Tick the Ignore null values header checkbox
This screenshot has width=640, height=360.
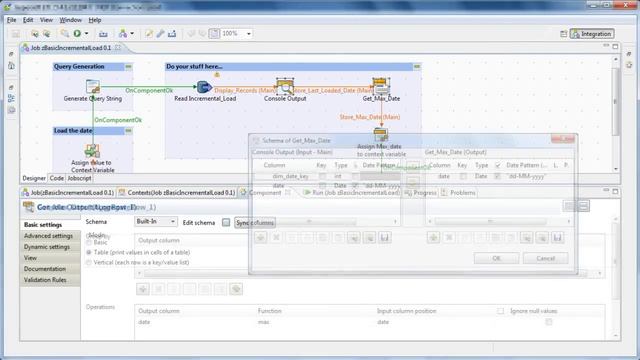coord(500,311)
